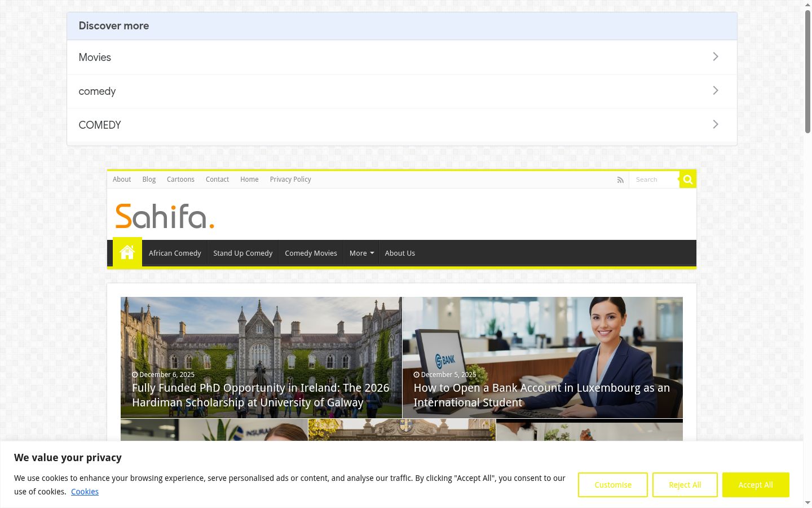Open the Hardiman Scholarship PhD article
The width and height of the screenshot is (812, 508).
coord(261,395)
